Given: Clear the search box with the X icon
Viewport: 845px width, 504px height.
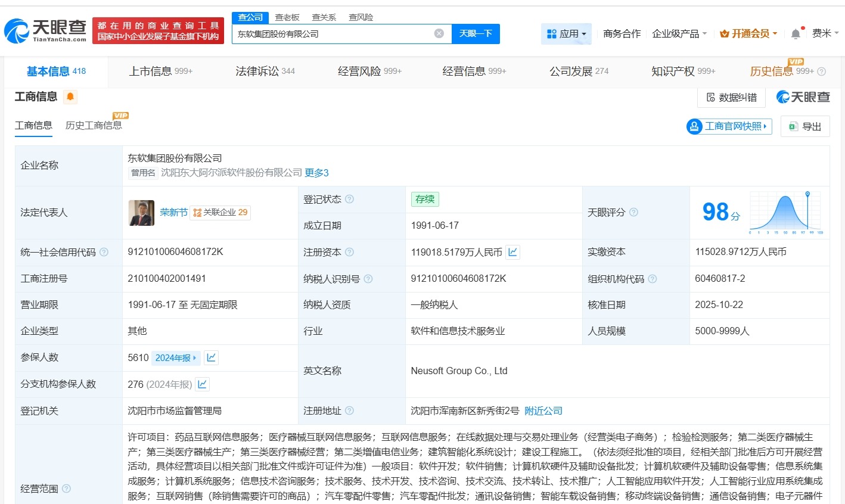Looking at the screenshot, I should click(439, 33).
